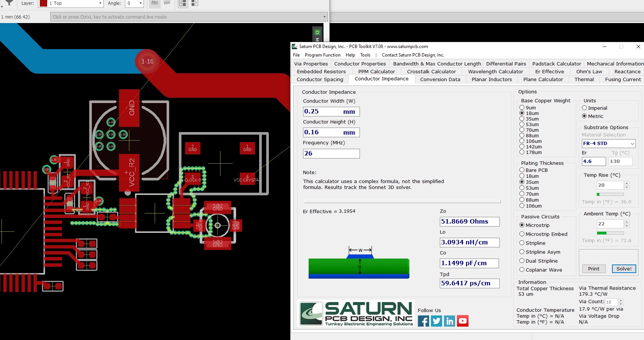
Task: Click the second grid-pattern alignment icon
Action: pyautogui.click(x=195, y=3)
